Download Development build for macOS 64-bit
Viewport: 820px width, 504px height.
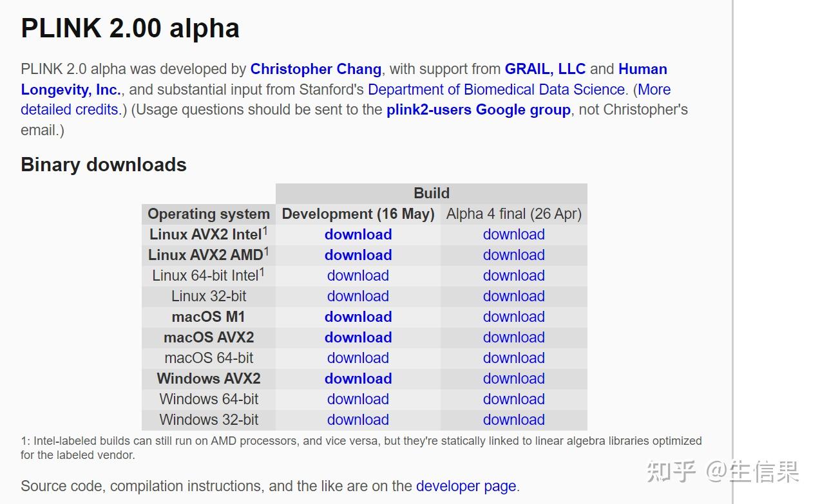pos(358,359)
